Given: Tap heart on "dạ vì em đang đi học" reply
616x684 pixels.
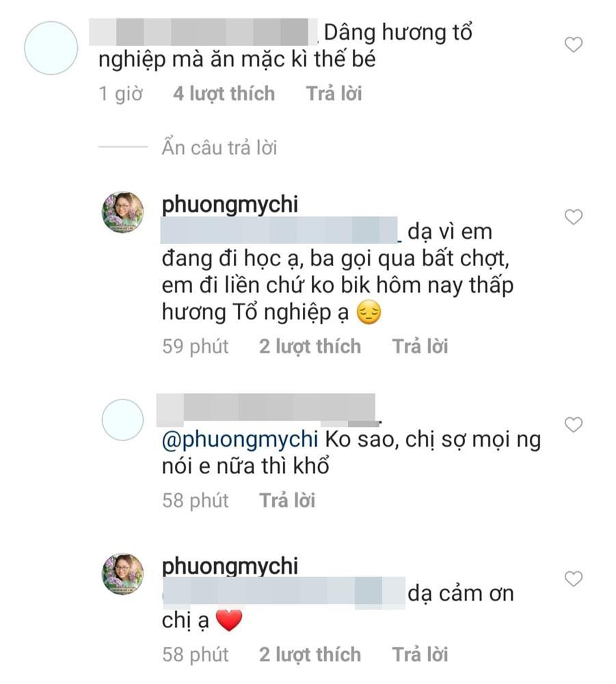Looking at the screenshot, I should 574,218.
